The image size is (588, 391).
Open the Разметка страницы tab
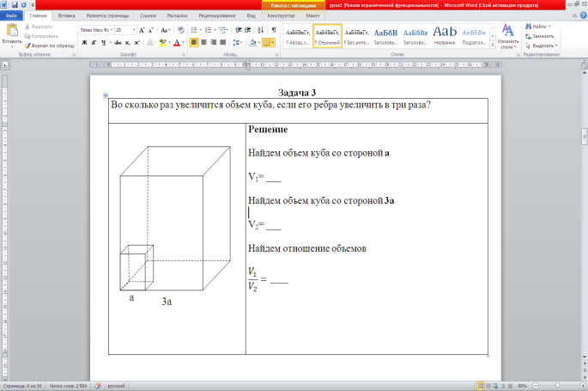click(107, 15)
